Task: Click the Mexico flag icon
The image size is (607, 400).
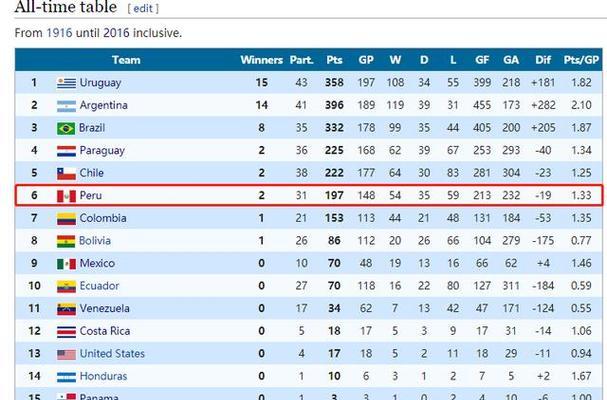Action: coord(66,264)
